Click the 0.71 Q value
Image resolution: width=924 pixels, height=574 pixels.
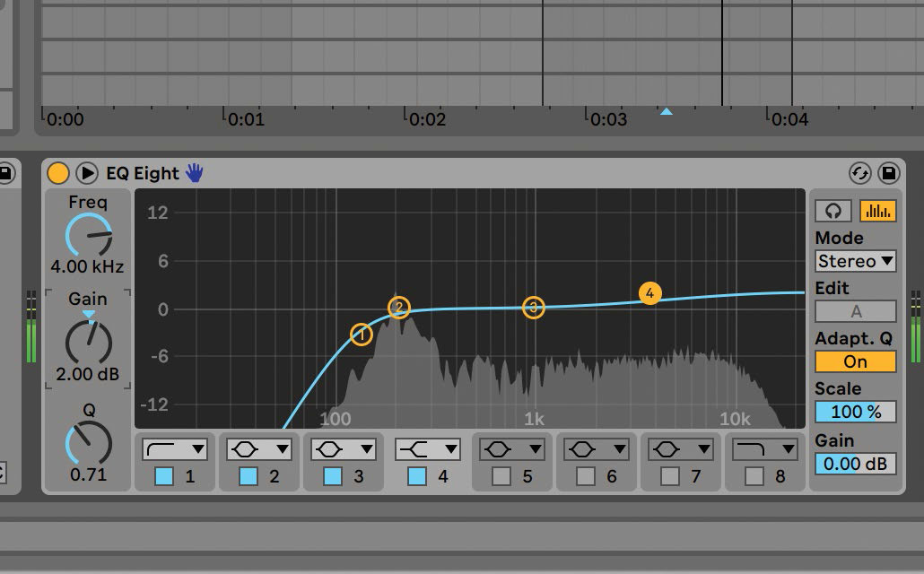click(89, 474)
